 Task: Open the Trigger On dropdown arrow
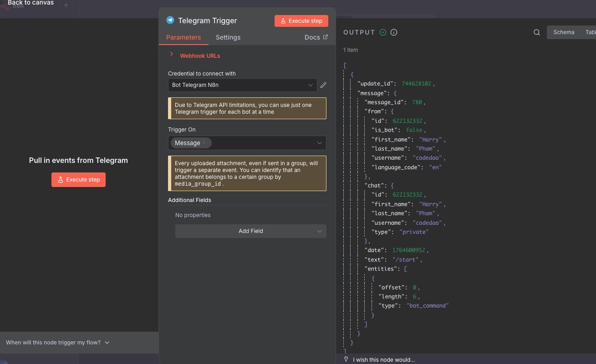click(x=320, y=143)
